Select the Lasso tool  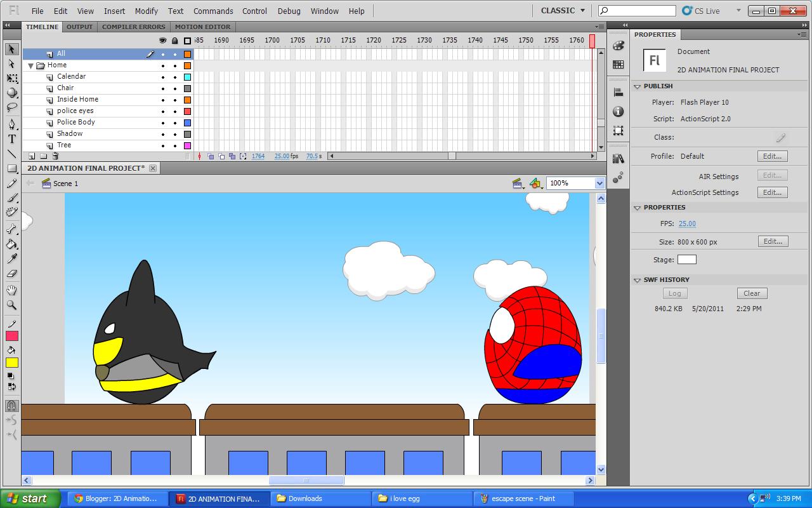[x=11, y=108]
